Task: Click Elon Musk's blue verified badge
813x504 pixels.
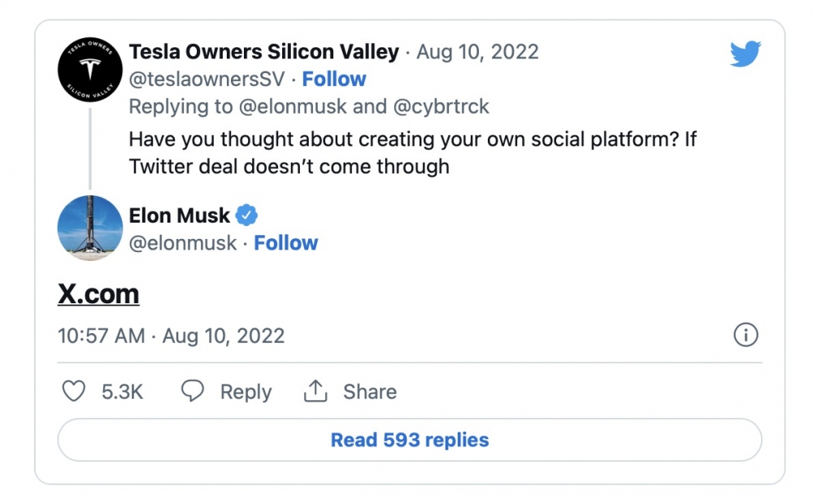Action: 246,215
